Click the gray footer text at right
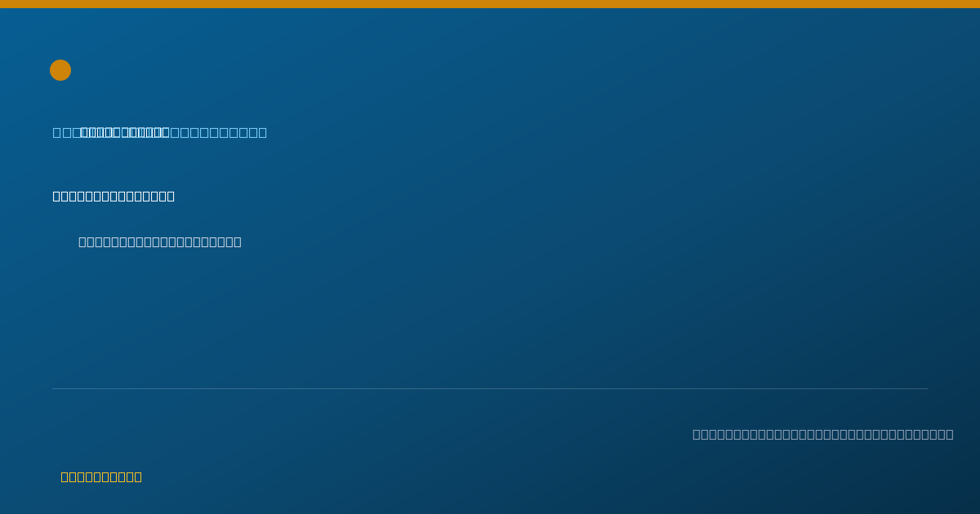Image resolution: width=980 pixels, height=514 pixels. (x=823, y=434)
